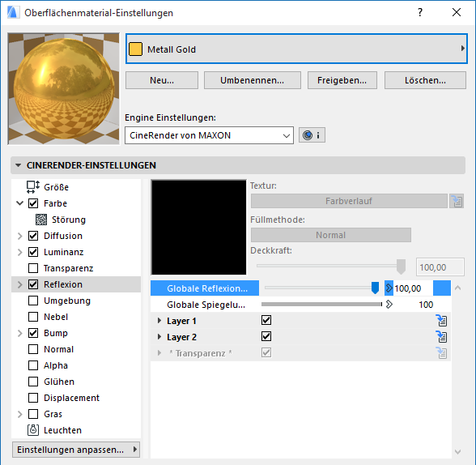Select the Größe tree row

[76, 187]
